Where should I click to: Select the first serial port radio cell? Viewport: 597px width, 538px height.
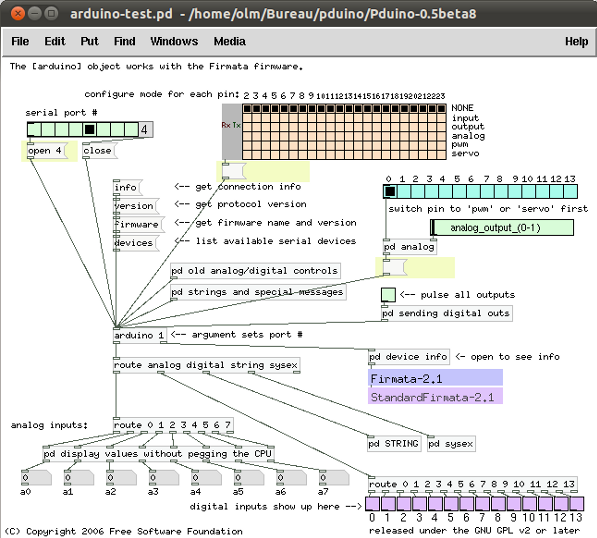click(34, 129)
